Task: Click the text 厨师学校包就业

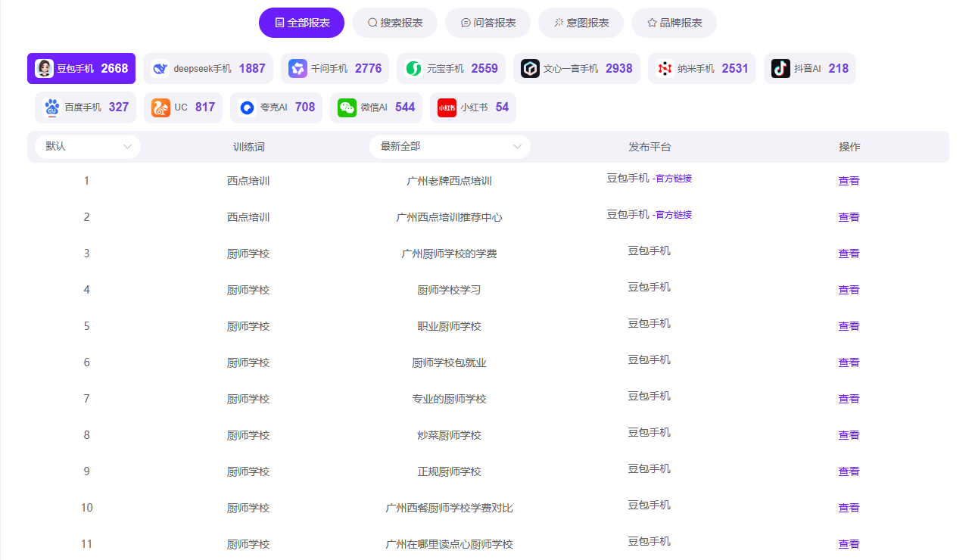Action: point(450,362)
